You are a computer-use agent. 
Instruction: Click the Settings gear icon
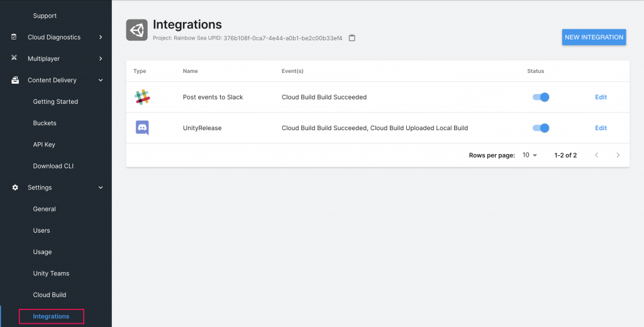click(x=15, y=187)
